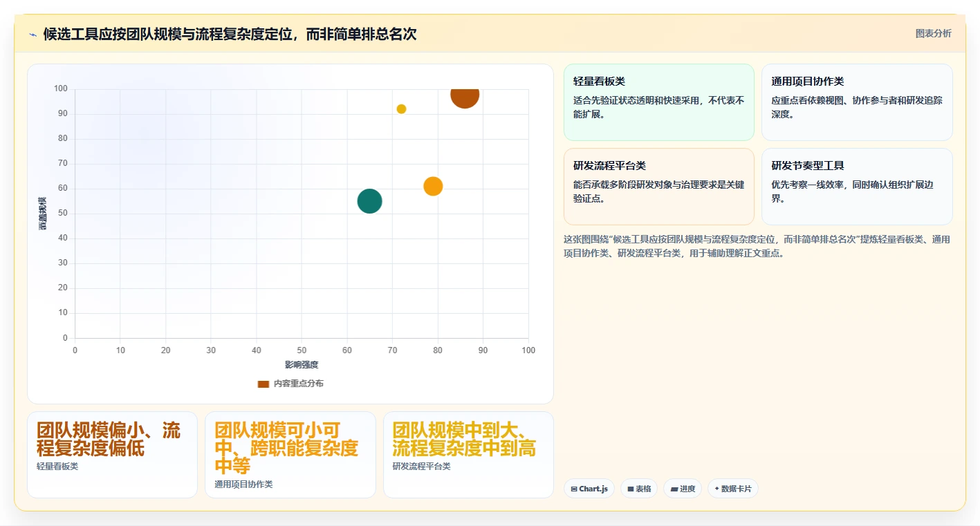This screenshot has height=526, width=980.
Task: Click the 图表分析 label in the header
Action: click(x=933, y=33)
